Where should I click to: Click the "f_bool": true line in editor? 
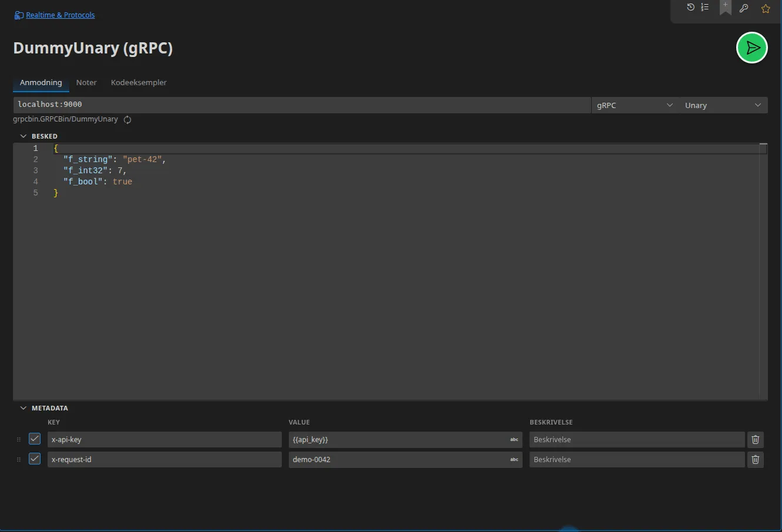tap(97, 182)
